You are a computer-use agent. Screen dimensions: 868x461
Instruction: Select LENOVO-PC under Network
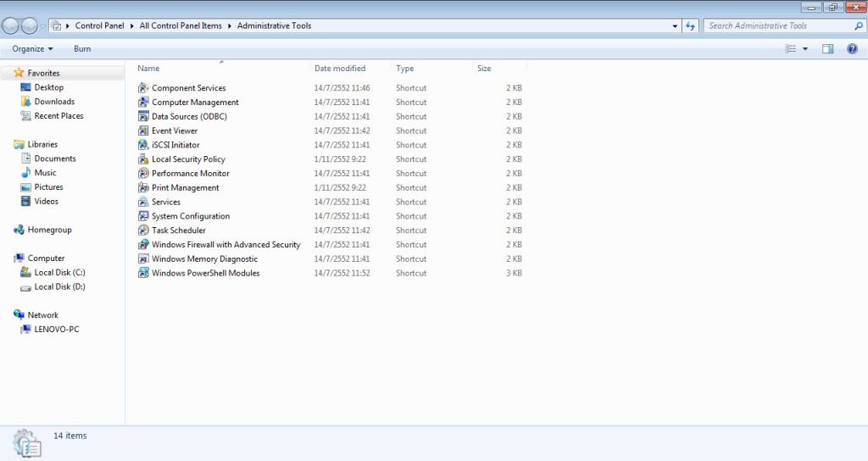(x=57, y=330)
